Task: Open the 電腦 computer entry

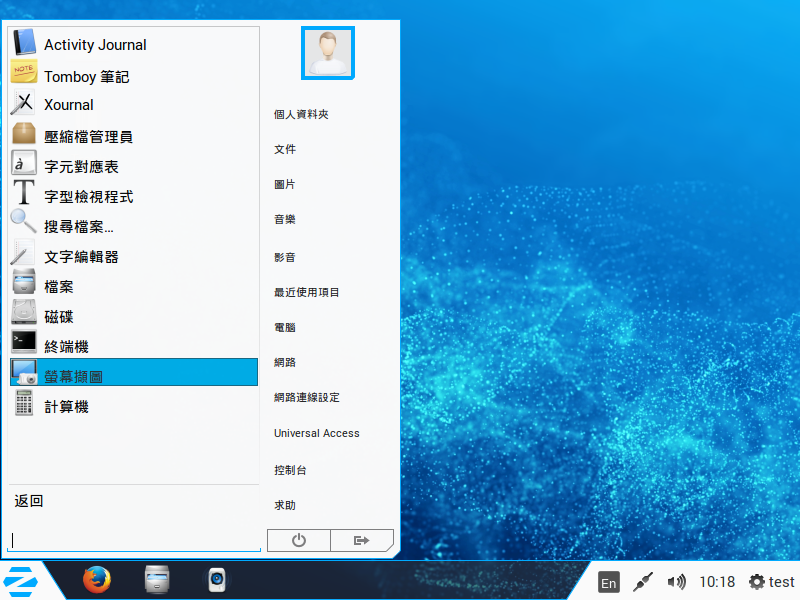Action: click(285, 328)
